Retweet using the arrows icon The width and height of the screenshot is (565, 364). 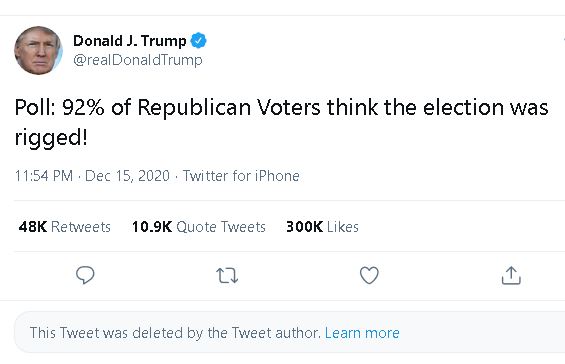pyautogui.click(x=227, y=275)
